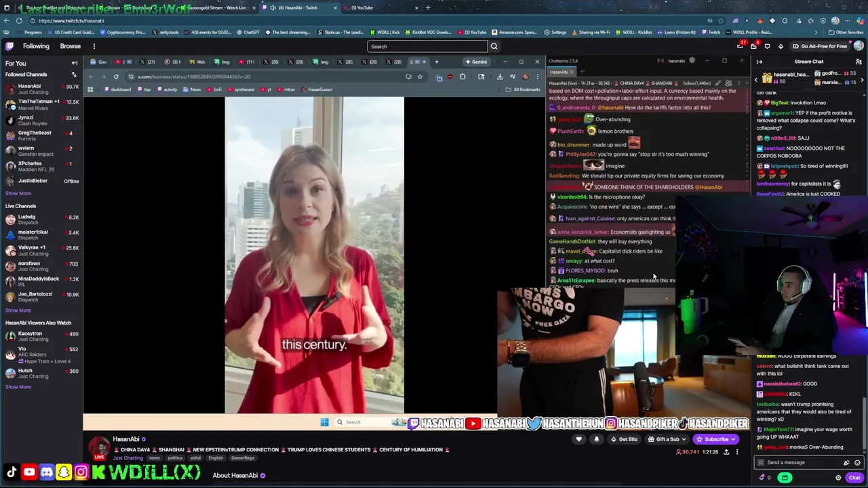Image resolution: width=868 pixels, height=488 pixels.
Task: Collapse the For You sidebar
Action: click(75, 63)
